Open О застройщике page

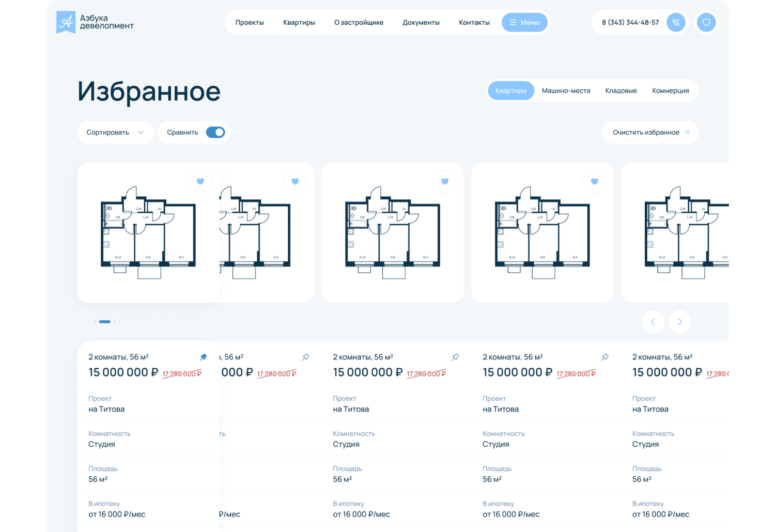(359, 22)
